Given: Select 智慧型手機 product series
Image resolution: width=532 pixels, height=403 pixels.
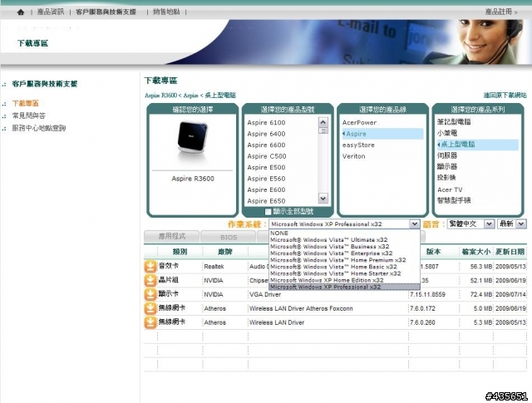Looking at the screenshot, I should click(x=454, y=200).
